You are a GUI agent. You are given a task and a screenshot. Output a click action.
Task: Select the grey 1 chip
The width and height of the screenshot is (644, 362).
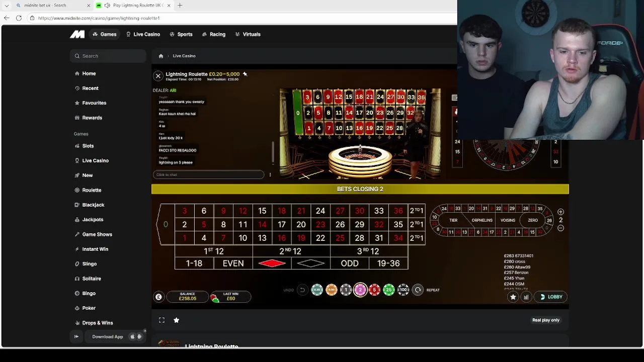pyautogui.click(x=346, y=290)
